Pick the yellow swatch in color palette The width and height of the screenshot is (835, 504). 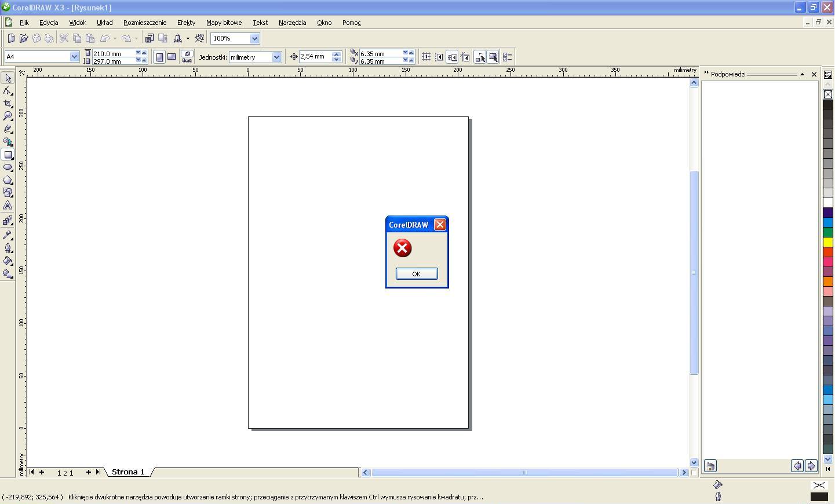pyautogui.click(x=828, y=242)
